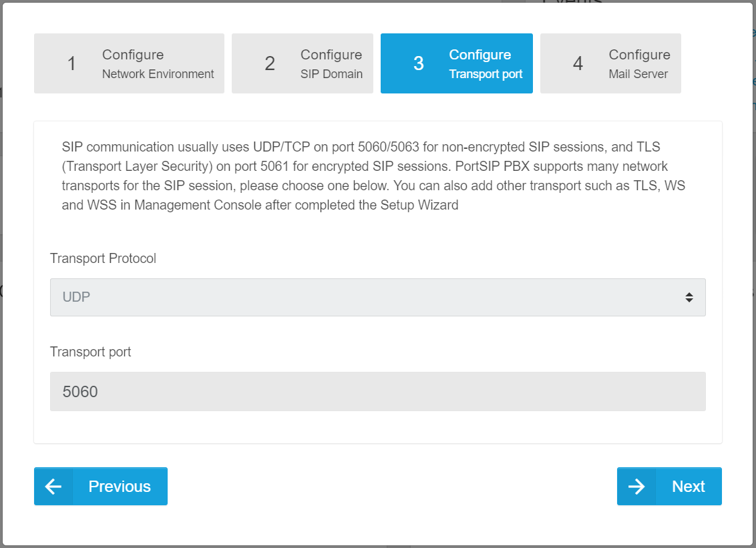Open the Transport Protocol dropdown

pos(377,297)
